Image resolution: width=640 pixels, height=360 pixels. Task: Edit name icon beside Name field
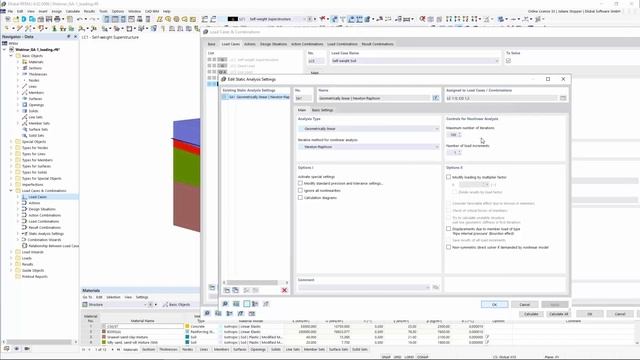coord(436,98)
